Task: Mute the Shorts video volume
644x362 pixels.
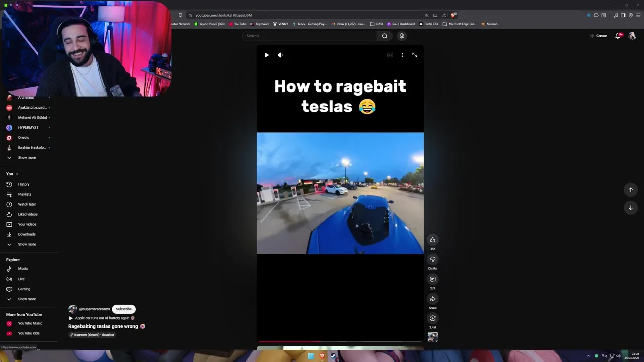Action: 280,55
